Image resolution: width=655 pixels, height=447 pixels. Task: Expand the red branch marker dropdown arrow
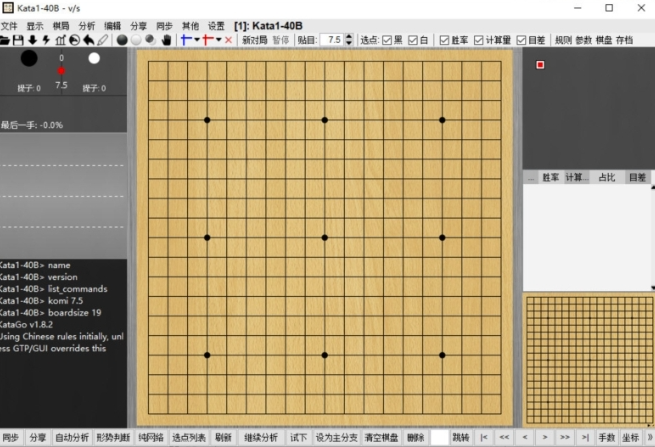218,40
